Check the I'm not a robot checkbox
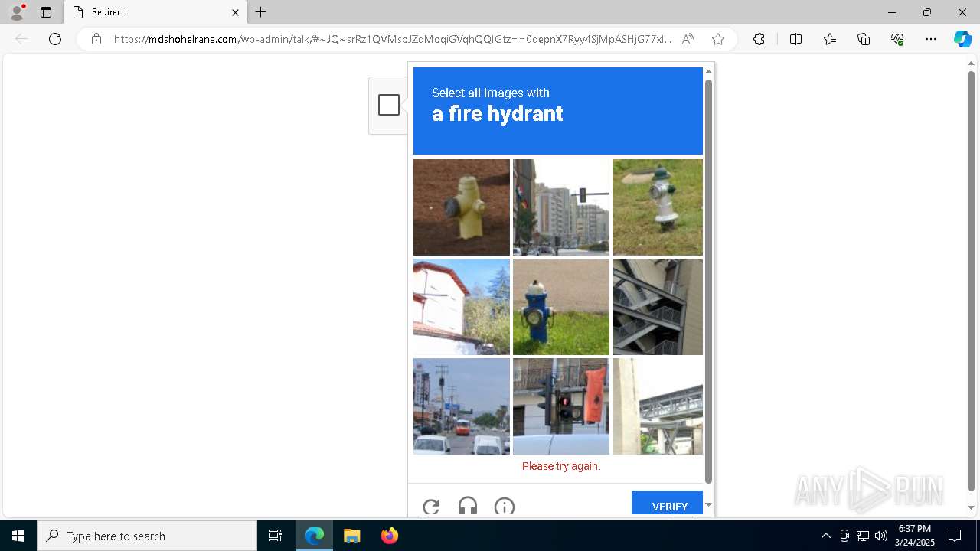 [389, 105]
